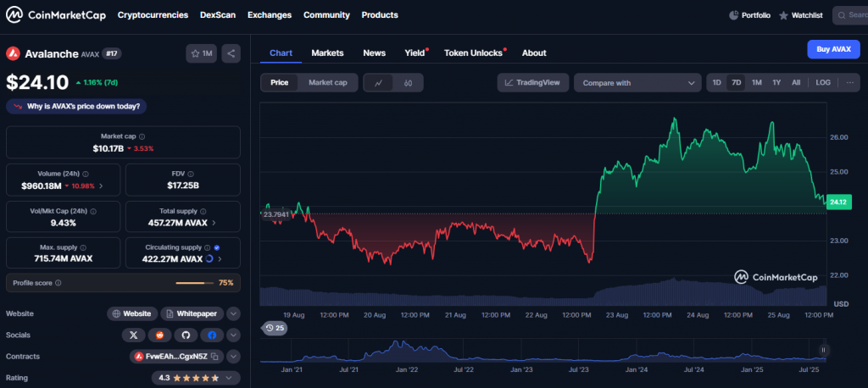Copy contract address FvwEAh...CgxN5Z
This screenshot has height=388, width=868.
[x=215, y=357]
